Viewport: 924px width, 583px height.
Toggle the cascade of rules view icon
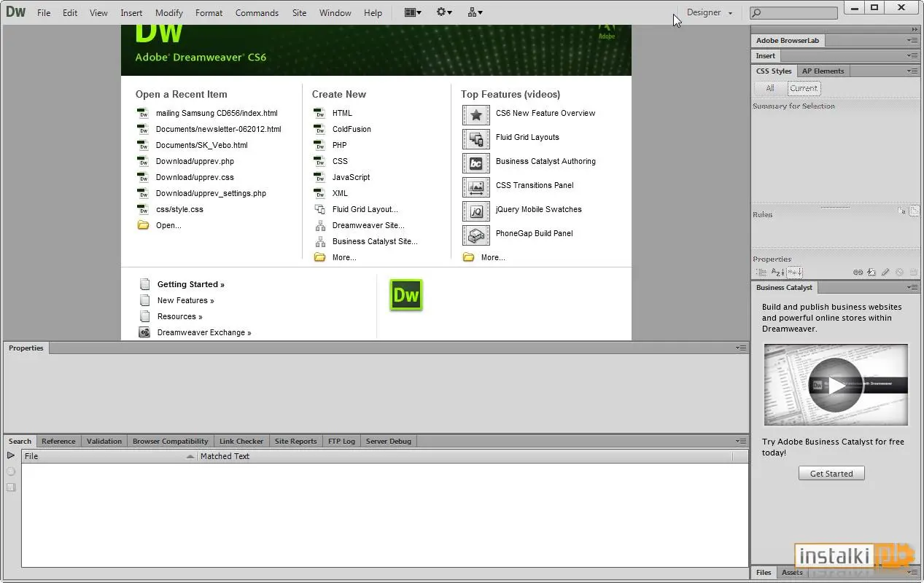[914, 211]
